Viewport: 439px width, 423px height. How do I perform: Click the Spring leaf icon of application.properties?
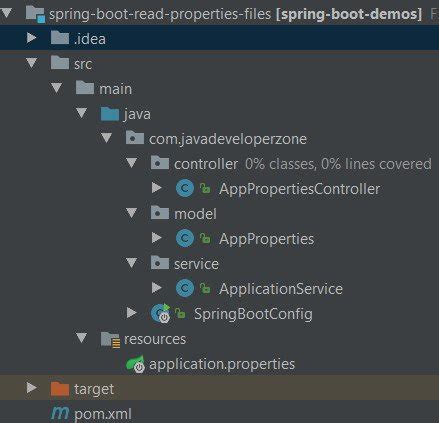coord(135,364)
